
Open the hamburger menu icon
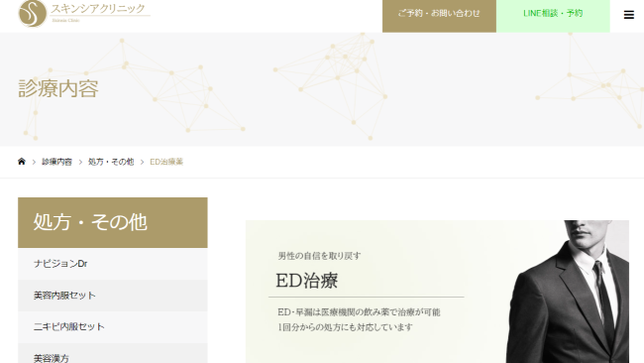(628, 15)
